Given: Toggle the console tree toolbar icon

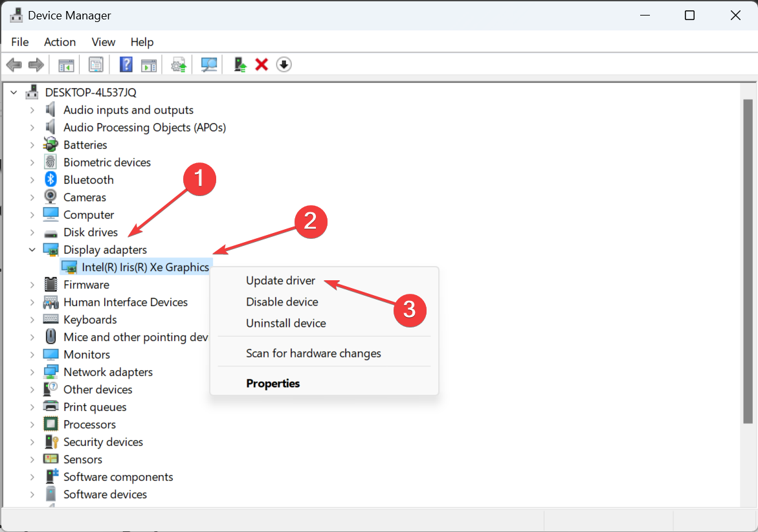Looking at the screenshot, I should coord(66,65).
